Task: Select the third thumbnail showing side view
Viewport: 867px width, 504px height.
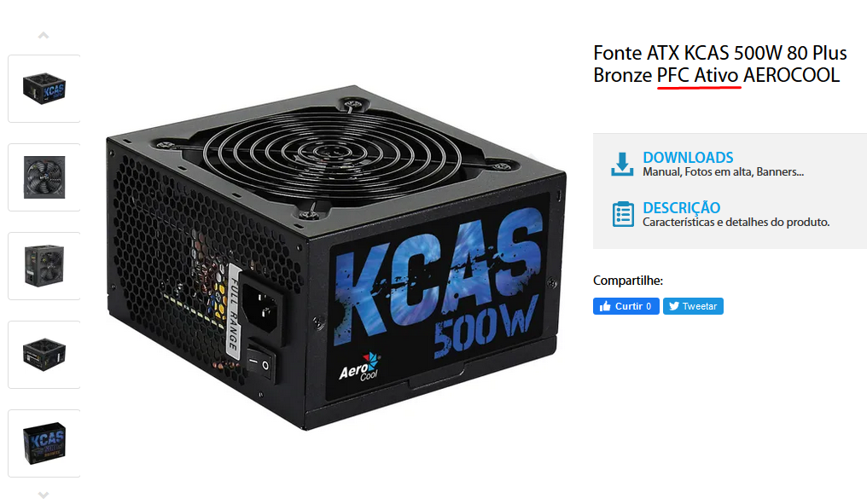Action: (x=44, y=266)
